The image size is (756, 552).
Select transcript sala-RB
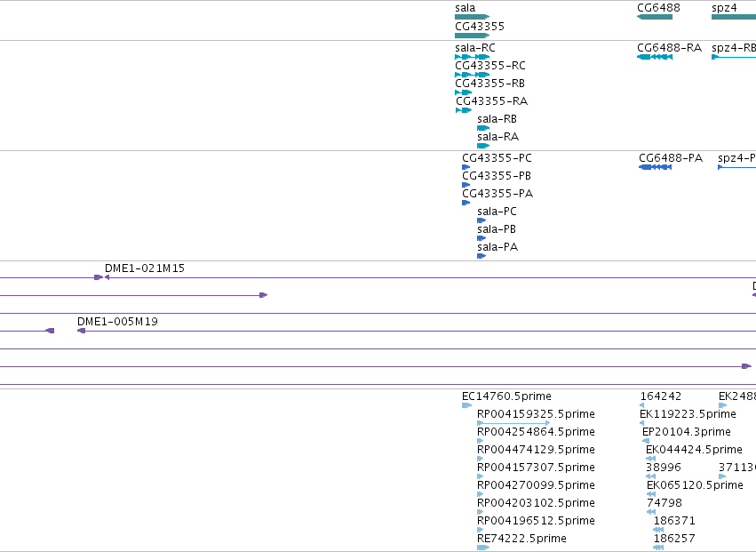[483, 128]
